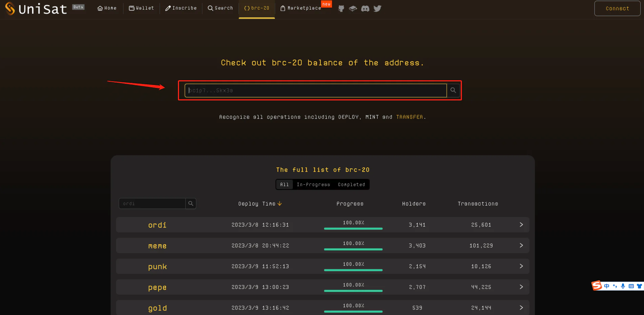This screenshot has height=315, width=644.
Task: Open the Discord icon link
Action: point(365,8)
